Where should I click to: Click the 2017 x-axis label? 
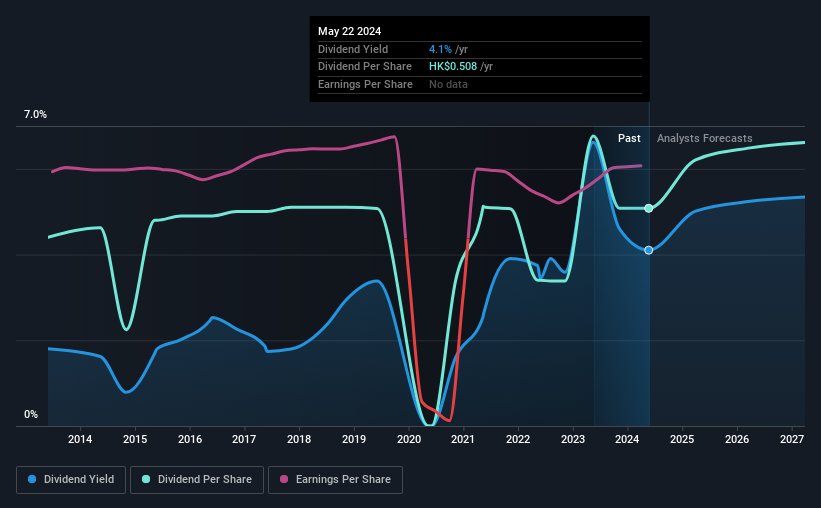click(x=244, y=439)
